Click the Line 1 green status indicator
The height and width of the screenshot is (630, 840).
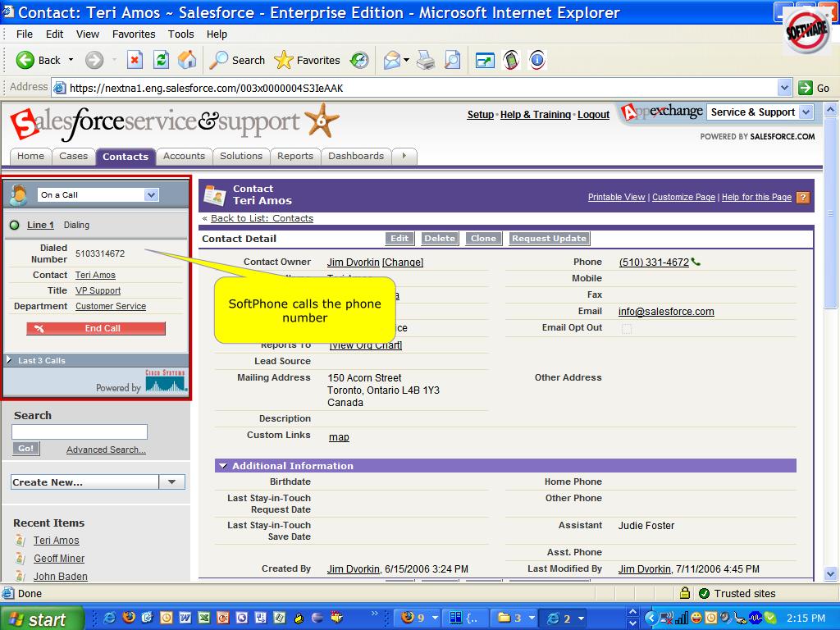pos(15,225)
